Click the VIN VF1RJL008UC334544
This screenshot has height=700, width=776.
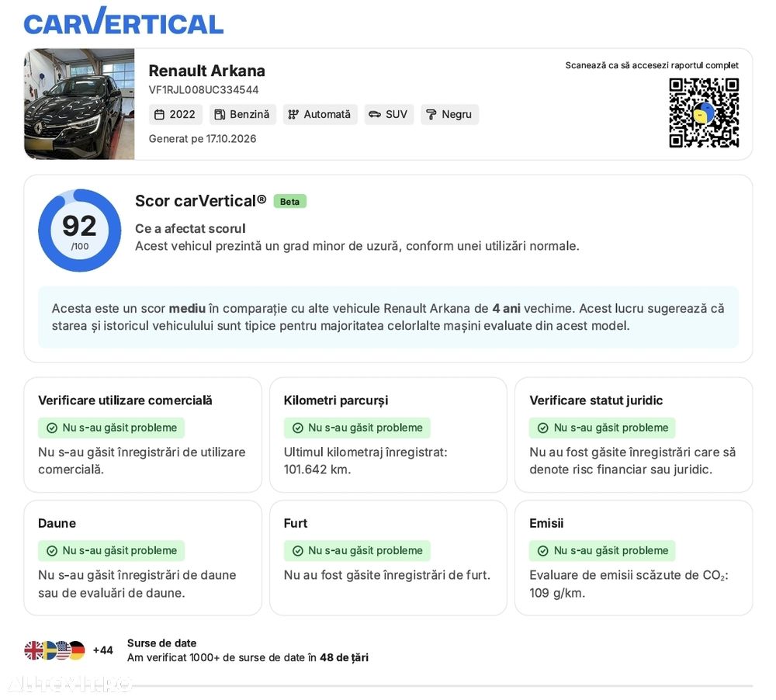(203, 90)
